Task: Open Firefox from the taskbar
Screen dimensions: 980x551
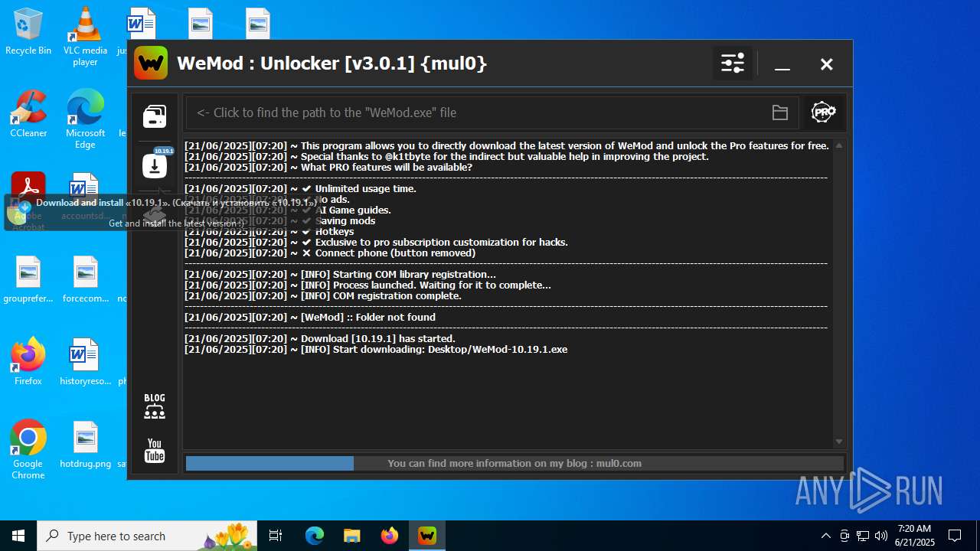Action: (x=389, y=536)
